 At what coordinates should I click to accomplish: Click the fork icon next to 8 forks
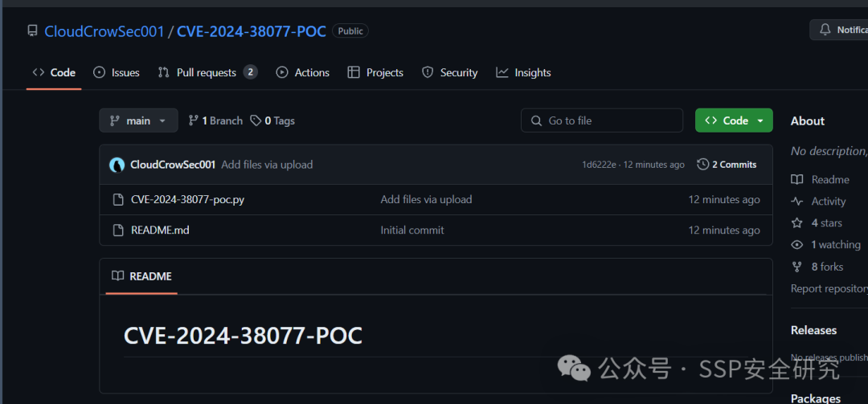click(x=796, y=267)
